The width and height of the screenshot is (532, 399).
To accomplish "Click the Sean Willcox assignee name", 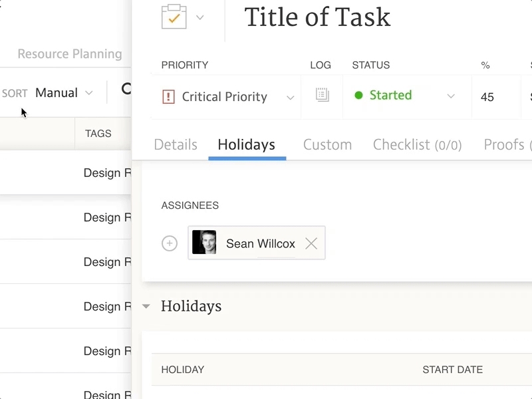I will click(x=261, y=243).
